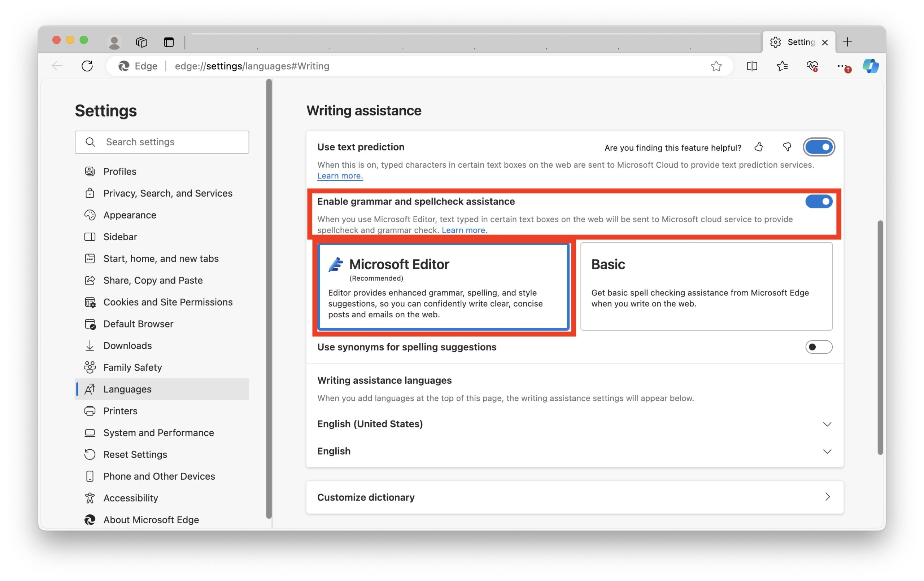
Task: Disable Use text prediction toggle
Action: 819,147
